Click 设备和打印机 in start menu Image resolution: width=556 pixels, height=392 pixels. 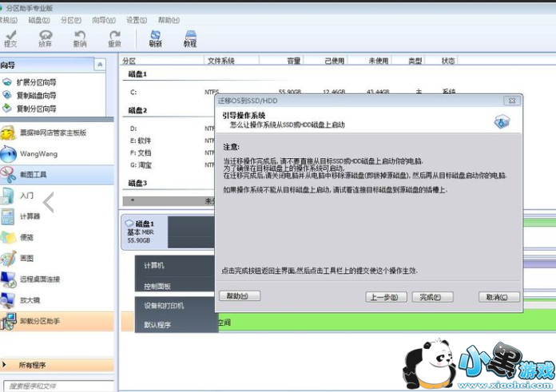pos(164,306)
